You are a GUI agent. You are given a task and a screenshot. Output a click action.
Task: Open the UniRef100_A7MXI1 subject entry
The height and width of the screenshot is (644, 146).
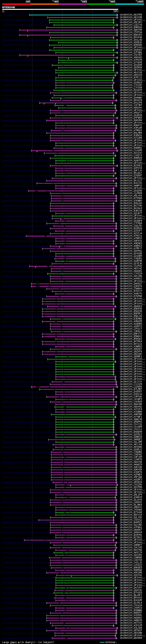(131, 236)
